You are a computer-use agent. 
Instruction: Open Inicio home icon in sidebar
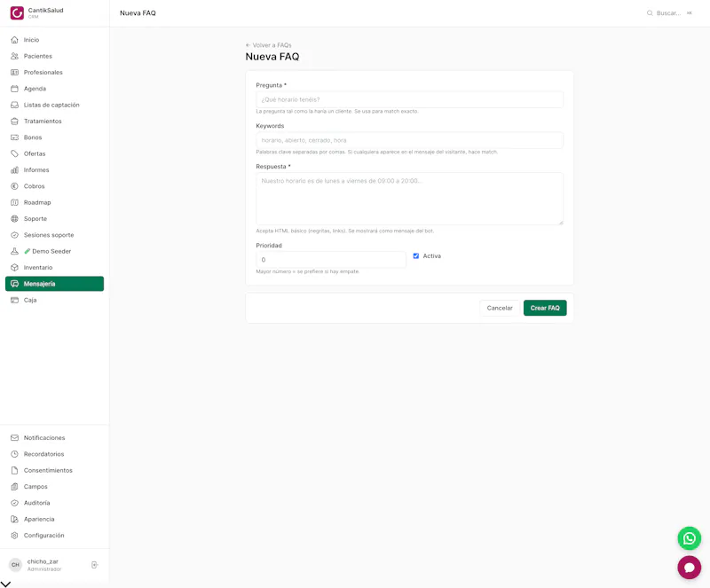click(14, 40)
